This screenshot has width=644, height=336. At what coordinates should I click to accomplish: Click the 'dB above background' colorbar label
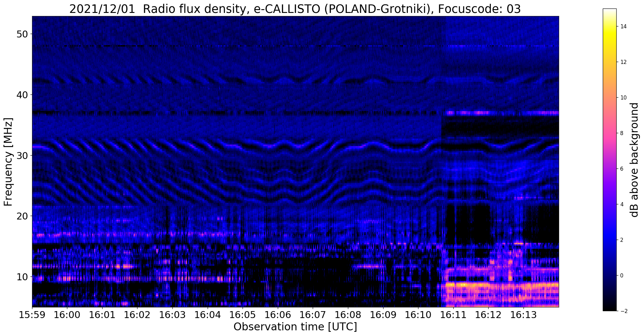coord(635,160)
